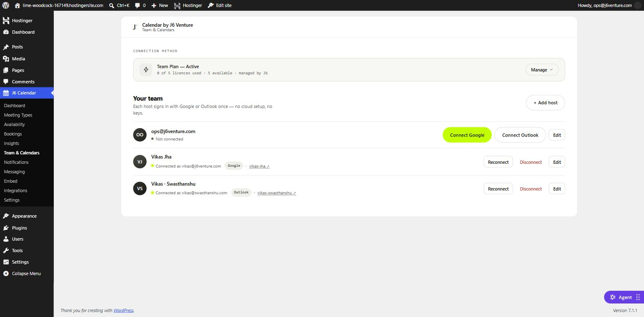Open the site home icon in admin bar
644x317 pixels.
click(17, 5)
